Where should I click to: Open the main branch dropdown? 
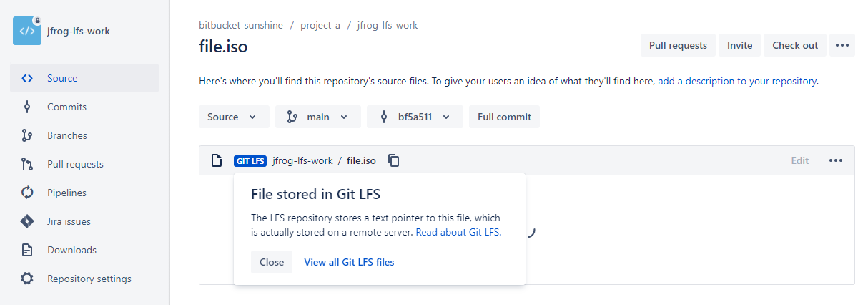coord(318,117)
